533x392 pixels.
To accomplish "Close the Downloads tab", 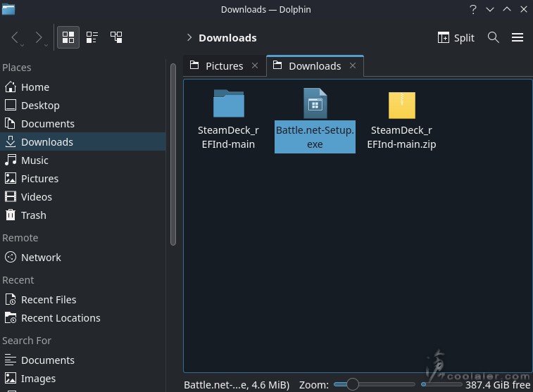I will click(353, 65).
